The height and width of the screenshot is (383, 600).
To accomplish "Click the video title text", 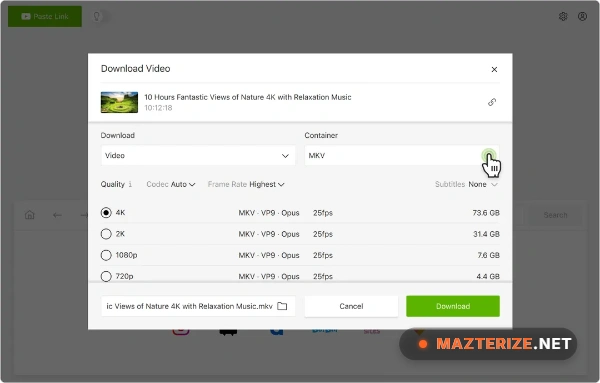I will coord(248,97).
